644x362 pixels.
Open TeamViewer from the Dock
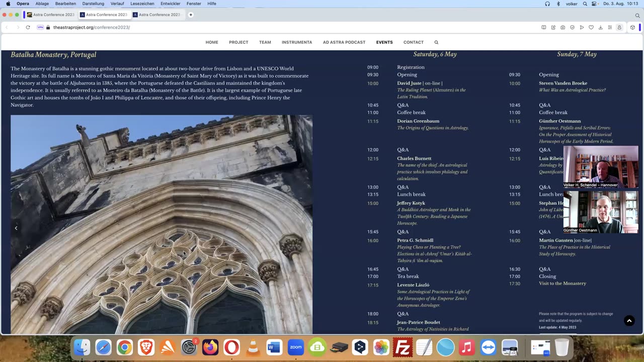[x=488, y=347]
